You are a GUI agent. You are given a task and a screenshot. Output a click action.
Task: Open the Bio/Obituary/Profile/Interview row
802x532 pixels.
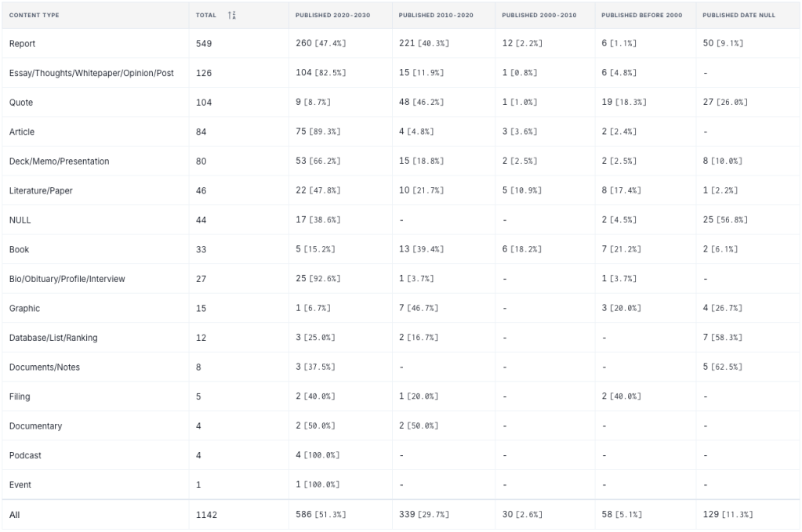click(x=67, y=279)
